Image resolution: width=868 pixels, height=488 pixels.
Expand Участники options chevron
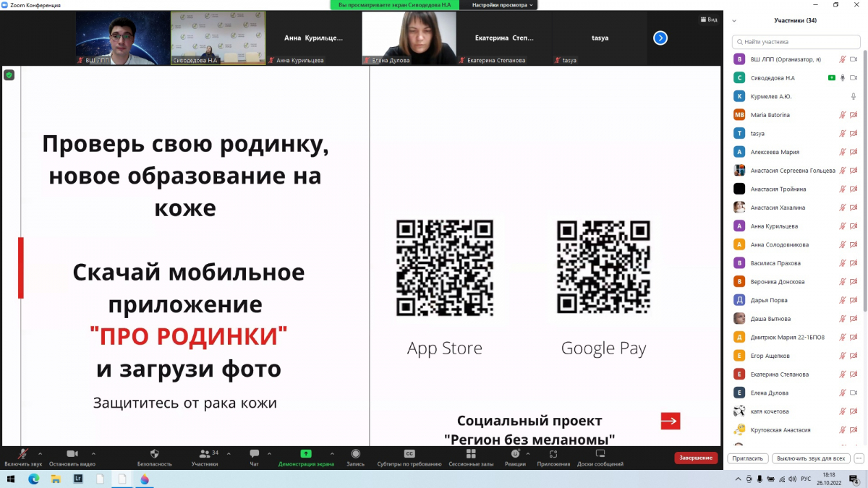[x=229, y=453]
